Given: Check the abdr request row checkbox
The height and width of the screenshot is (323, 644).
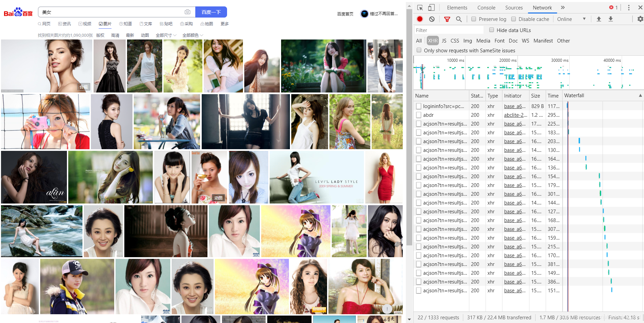Looking at the screenshot, I should point(419,115).
